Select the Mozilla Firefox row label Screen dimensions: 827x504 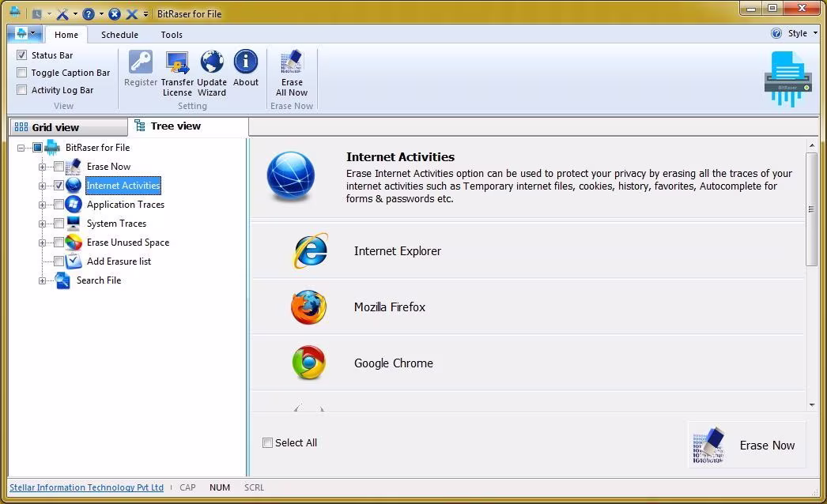tap(390, 307)
